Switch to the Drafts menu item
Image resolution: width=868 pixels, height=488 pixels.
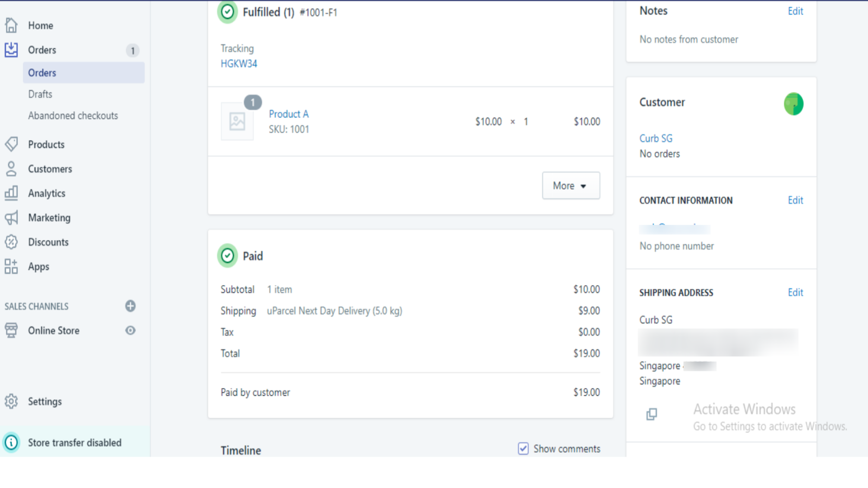(x=40, y=94)
